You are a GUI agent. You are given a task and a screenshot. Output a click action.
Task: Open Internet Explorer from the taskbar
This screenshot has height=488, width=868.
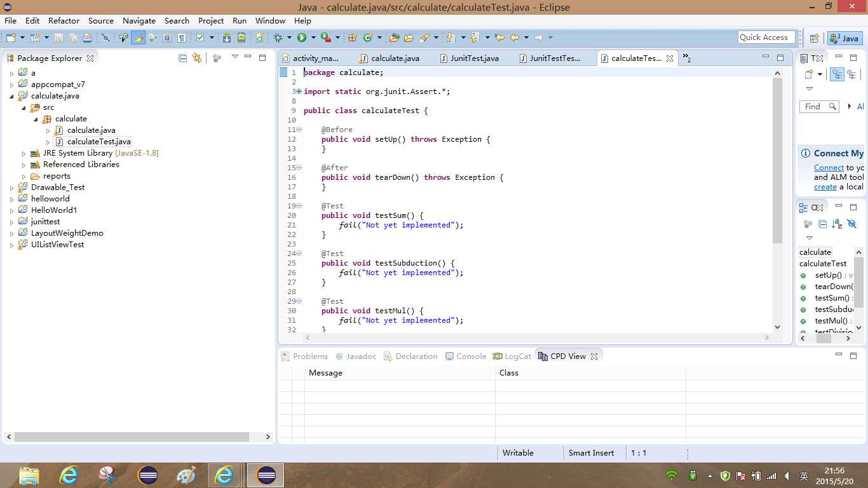tap(68, 475)
